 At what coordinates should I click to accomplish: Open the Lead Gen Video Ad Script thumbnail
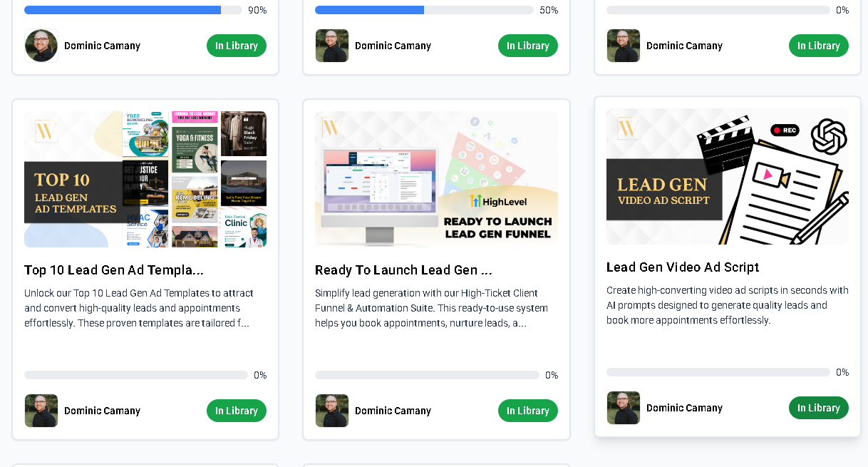pos(728,176)
